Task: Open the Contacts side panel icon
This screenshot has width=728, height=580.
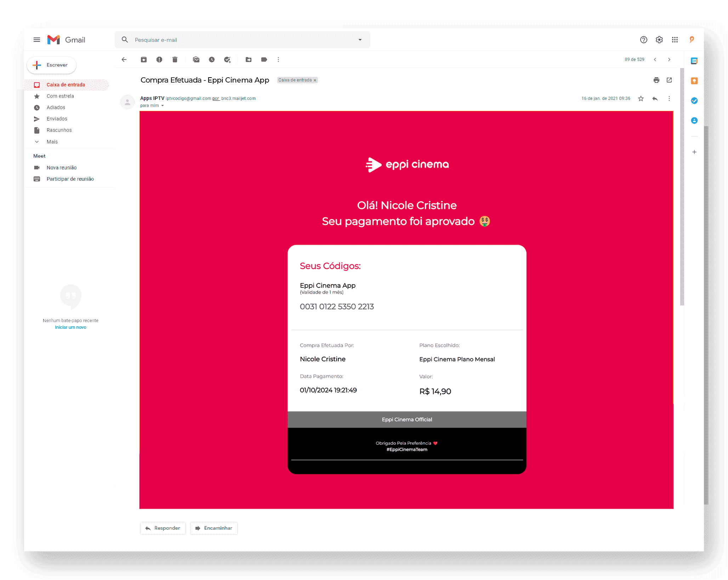Action: point(694,120)
